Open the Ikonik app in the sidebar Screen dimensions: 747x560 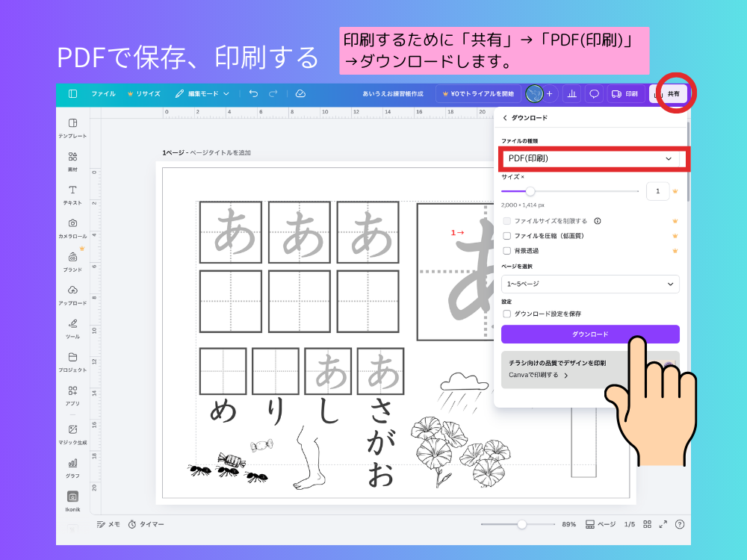pyautogui.click(x=72, y=497)
